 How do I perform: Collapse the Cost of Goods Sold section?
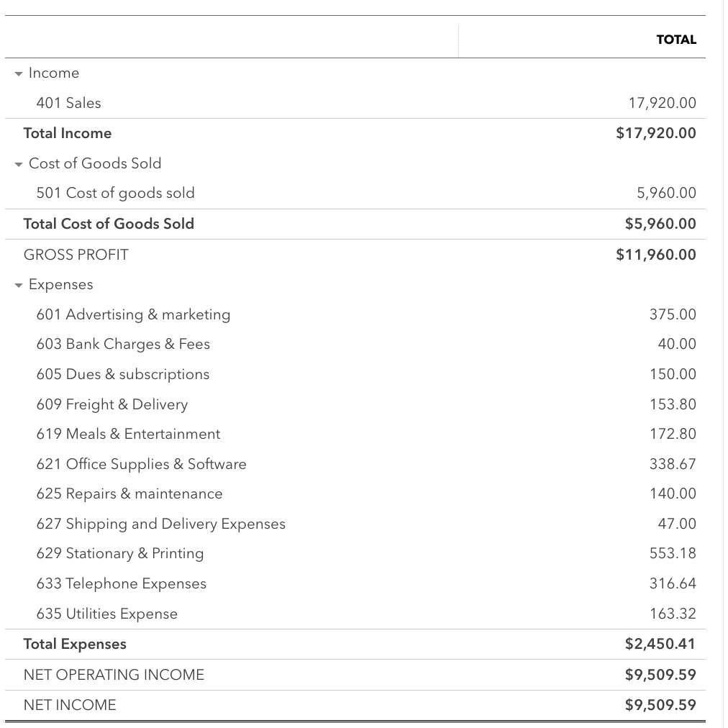[17, 163]
